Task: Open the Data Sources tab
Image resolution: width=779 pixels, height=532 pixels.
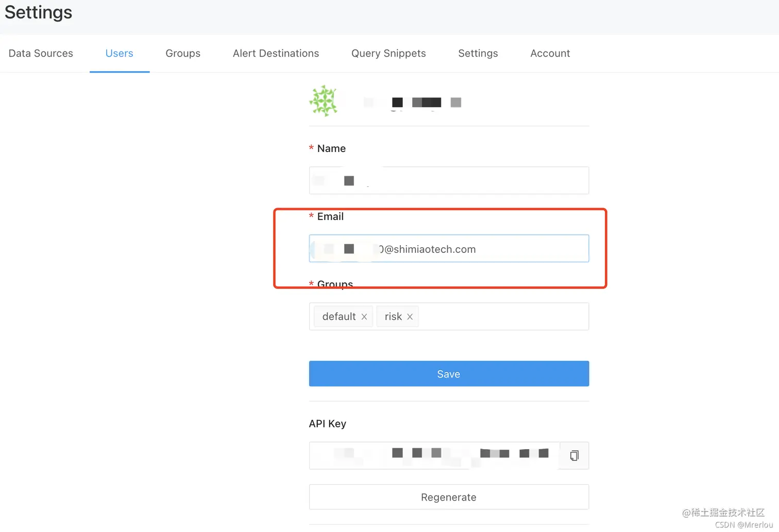Action: (x=41, y=53)
